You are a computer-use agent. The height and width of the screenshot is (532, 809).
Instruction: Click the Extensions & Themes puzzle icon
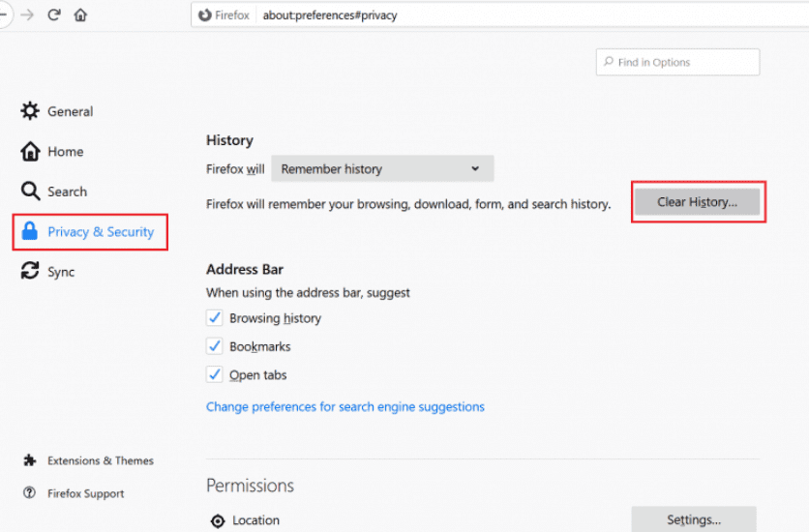pos(30,460)
